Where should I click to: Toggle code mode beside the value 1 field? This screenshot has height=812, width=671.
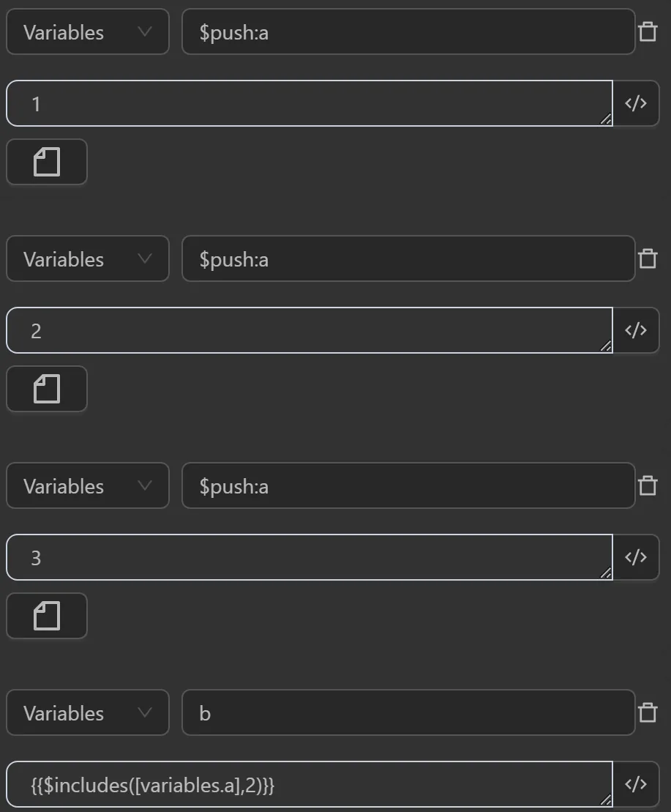tap(636, 103)
